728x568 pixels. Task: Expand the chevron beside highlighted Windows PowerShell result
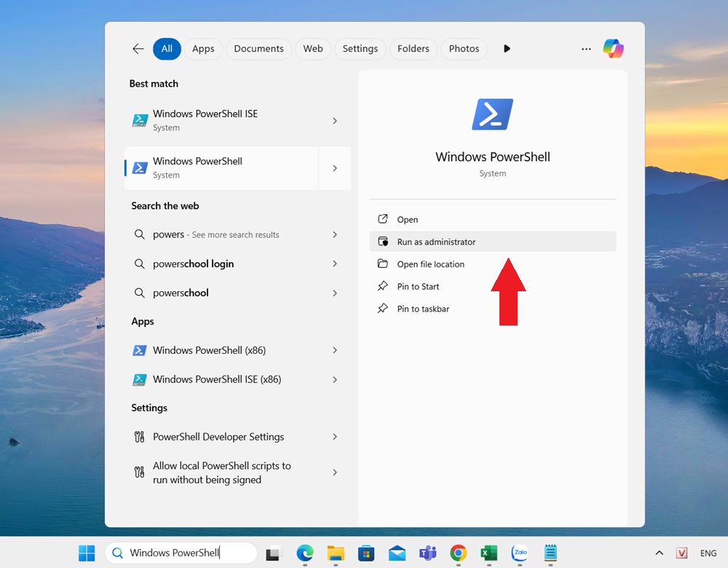[335, 168]
